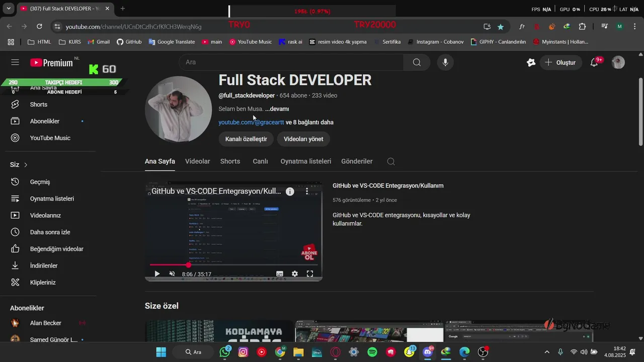Open the YouTube hamburger guide menu
The image size is (644, 362).
15,62
